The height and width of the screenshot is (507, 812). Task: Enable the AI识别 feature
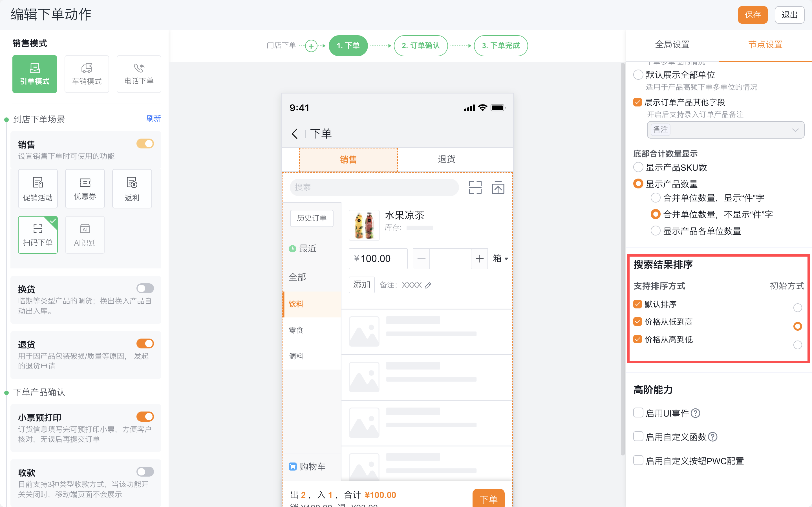pos(85,235)
